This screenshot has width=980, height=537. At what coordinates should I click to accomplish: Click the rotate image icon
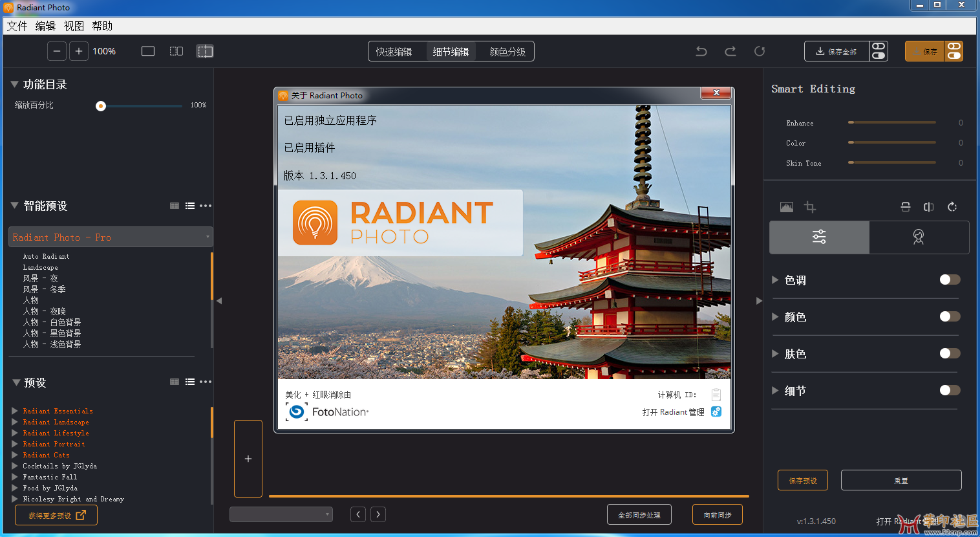click(x=952, y=207)
